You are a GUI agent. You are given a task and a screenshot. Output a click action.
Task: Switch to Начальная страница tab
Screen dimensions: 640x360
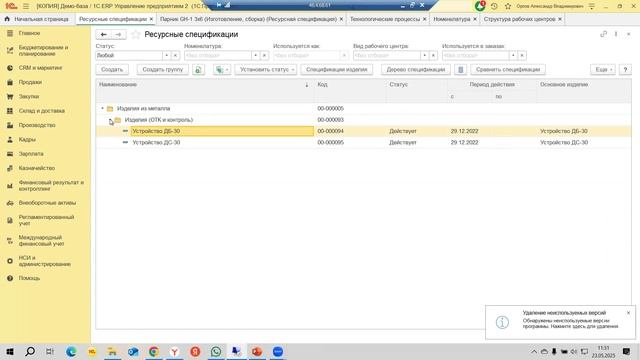tap(37, 19)
